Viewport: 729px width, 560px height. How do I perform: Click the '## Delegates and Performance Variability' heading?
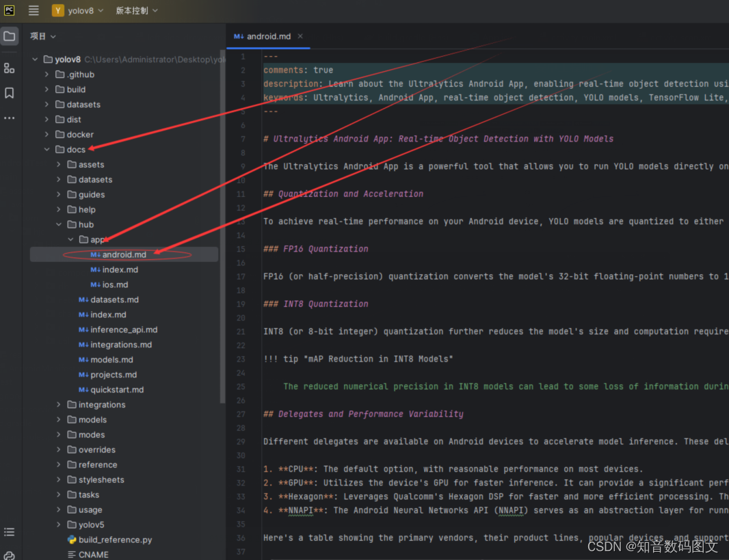[363, 414]
